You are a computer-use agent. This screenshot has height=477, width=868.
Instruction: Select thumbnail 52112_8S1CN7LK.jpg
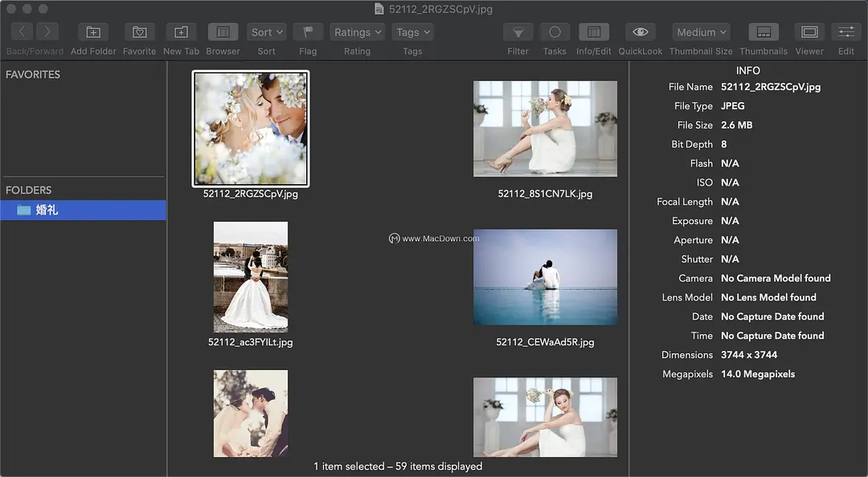(x=545, y=129)
